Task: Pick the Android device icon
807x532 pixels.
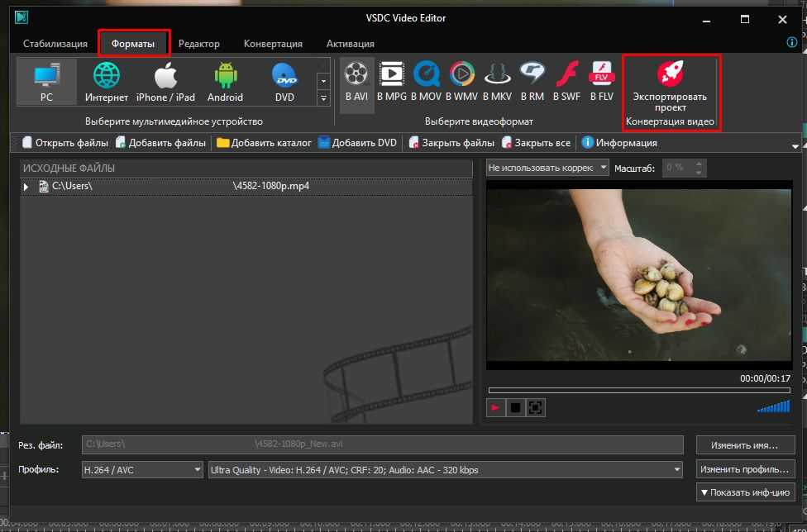Action: click(225, 83)
